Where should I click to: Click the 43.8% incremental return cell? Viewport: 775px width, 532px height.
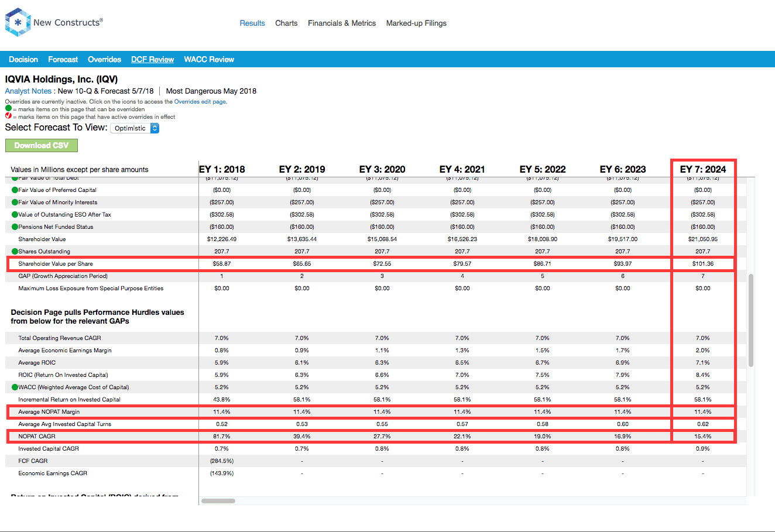pyautogui.click(x=222, y=399)
